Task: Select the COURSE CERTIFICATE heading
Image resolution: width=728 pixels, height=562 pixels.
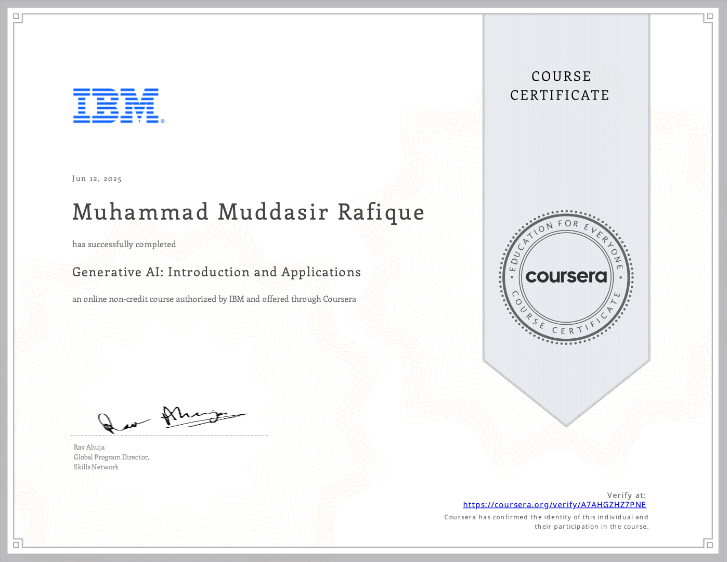Action: point(560,85)
